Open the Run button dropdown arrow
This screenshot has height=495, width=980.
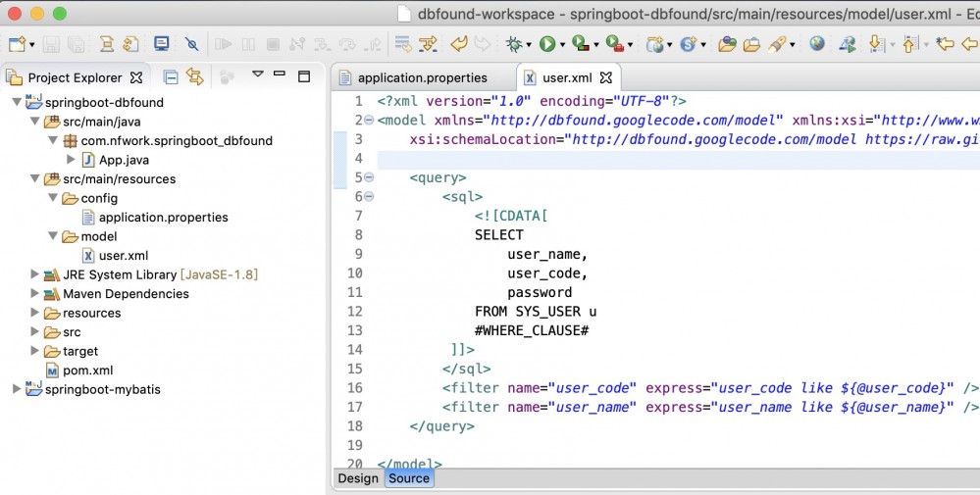tap(561, 45)
